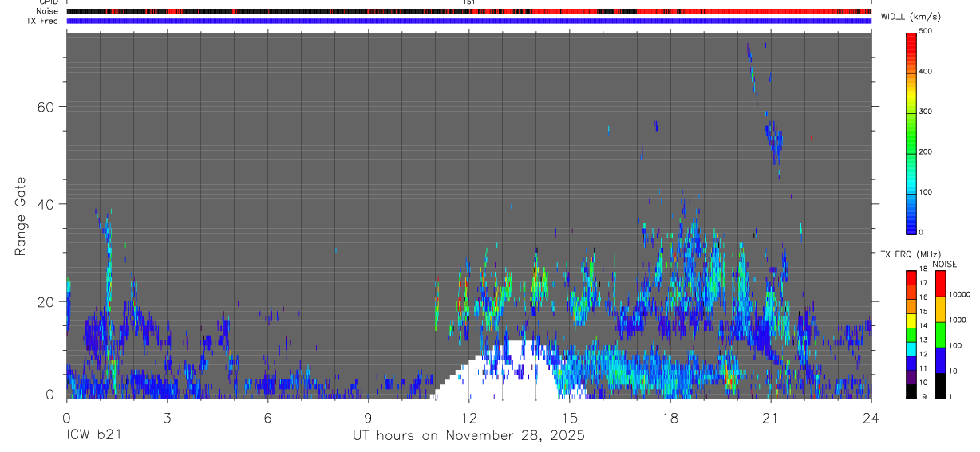Screen dimensions: 980x452
Task: Click the purple 10-11 MHz TX FRQ swatch
Action: click(x=911, y=377)
